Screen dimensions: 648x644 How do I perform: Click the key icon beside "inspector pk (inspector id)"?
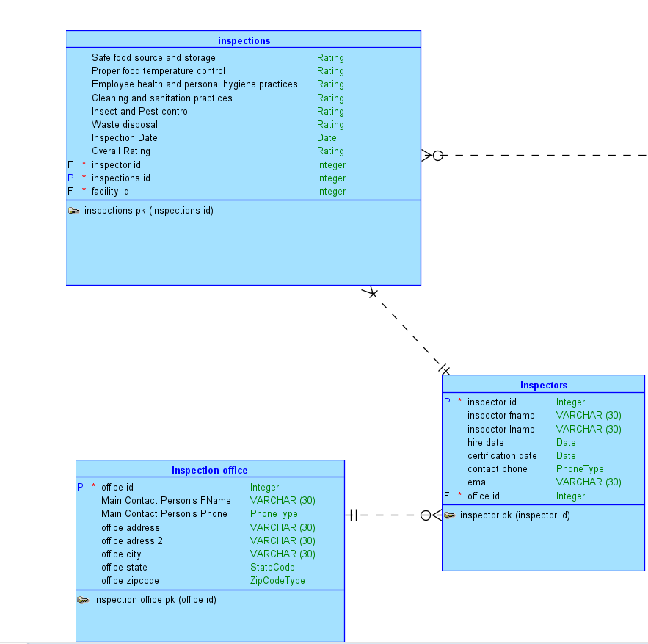pyautogui.click(x=450, y=515)
